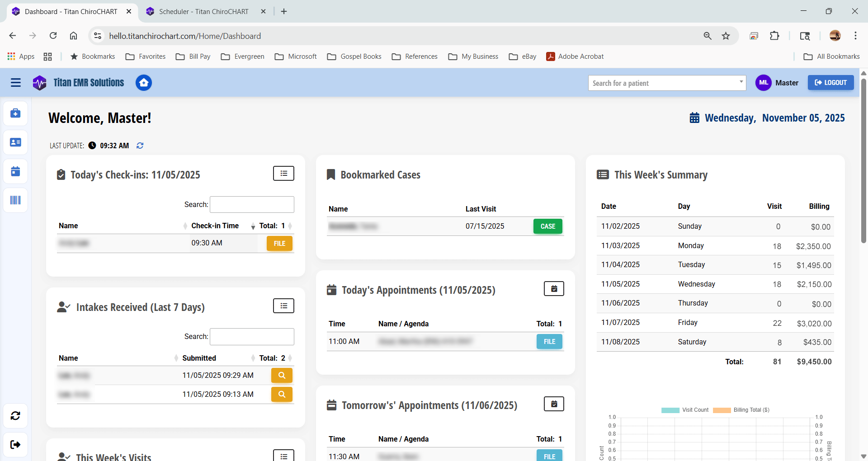Open Tomorrow's Appointments calendar icon
The width and height of the screenshot is (868, 461).
(x=554, y=404)
